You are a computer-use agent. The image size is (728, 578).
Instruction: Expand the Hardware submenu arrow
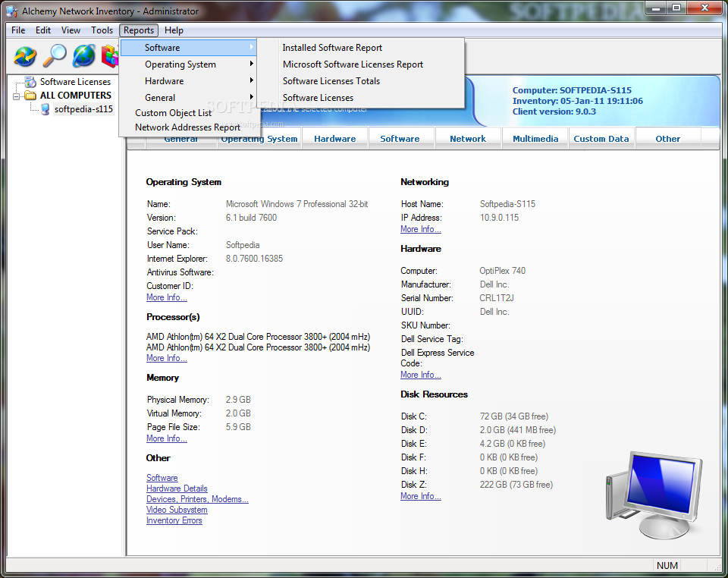coord(251,80)
